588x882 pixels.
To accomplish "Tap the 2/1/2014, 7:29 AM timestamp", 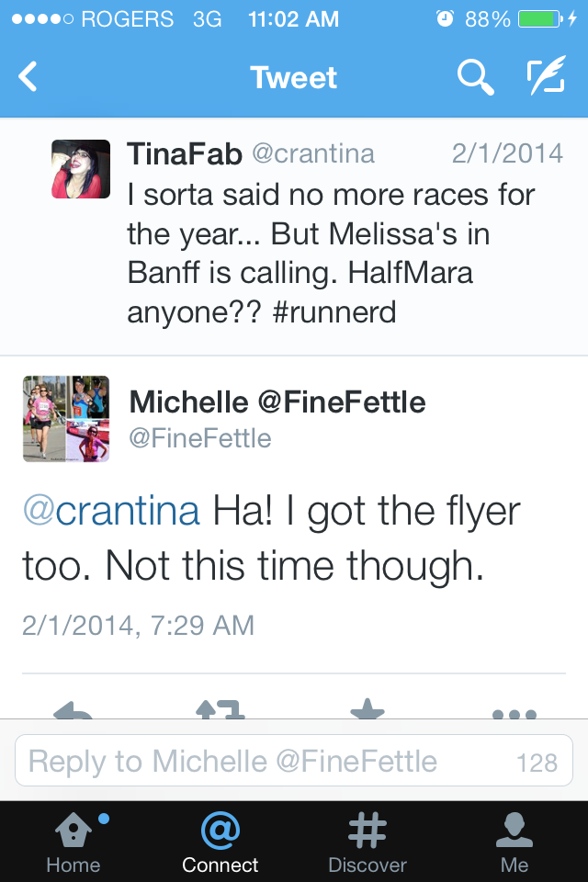I will click(x=138, y=626).
